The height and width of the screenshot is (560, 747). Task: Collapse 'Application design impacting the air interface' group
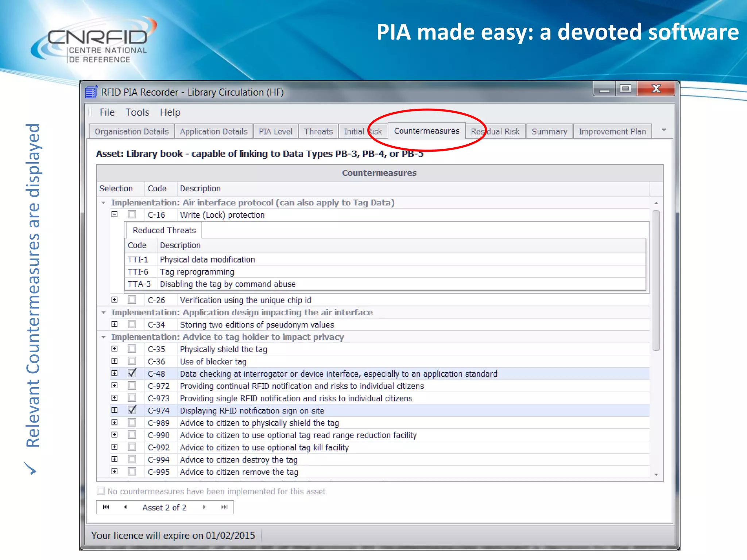click(104, 312)
